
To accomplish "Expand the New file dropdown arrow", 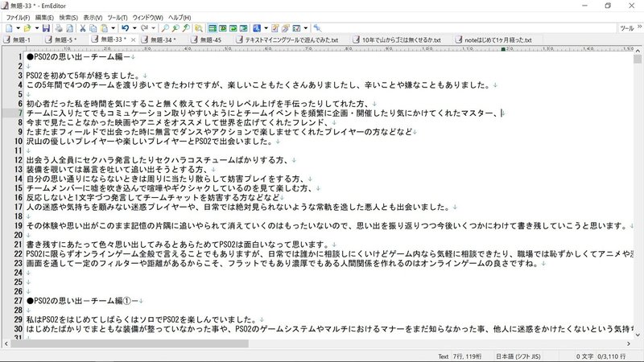I will pyautogui.click(x=18, y=28).
